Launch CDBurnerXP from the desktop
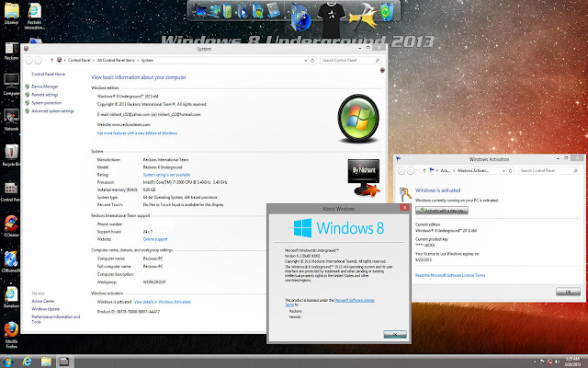 [11, 261]
